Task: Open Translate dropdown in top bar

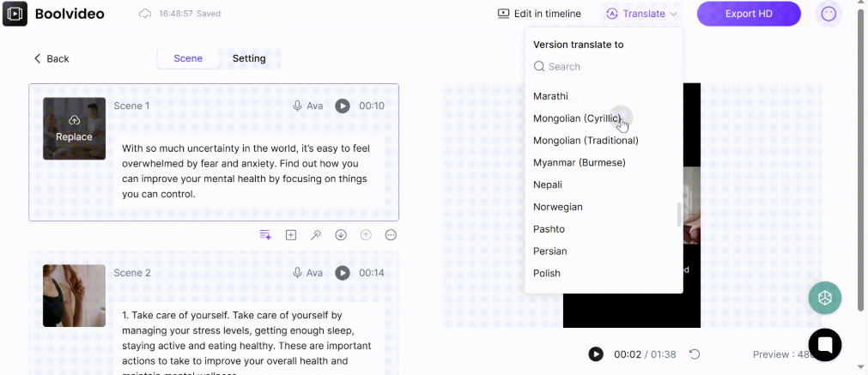Action: (643, 14)
